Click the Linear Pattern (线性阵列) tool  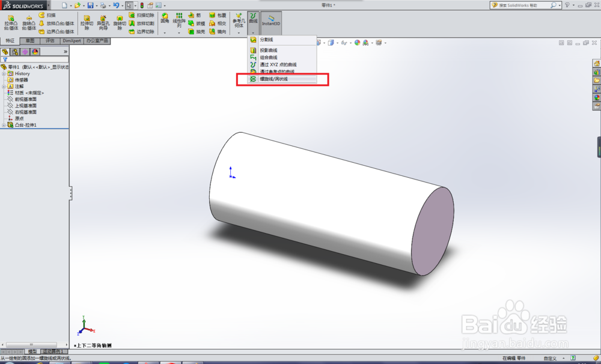[x=179, y=20]
